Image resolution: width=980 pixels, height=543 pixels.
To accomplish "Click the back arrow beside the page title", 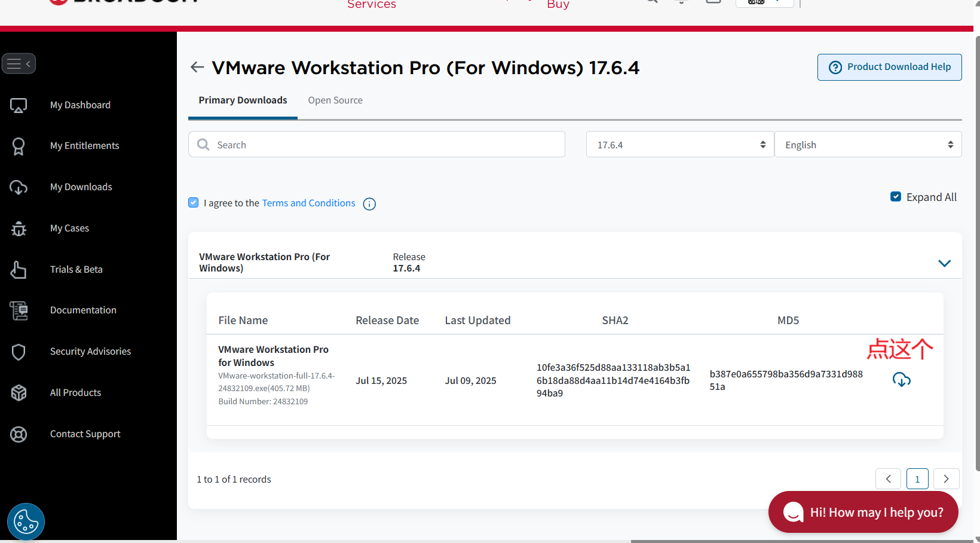I will [x=197, y=67].
